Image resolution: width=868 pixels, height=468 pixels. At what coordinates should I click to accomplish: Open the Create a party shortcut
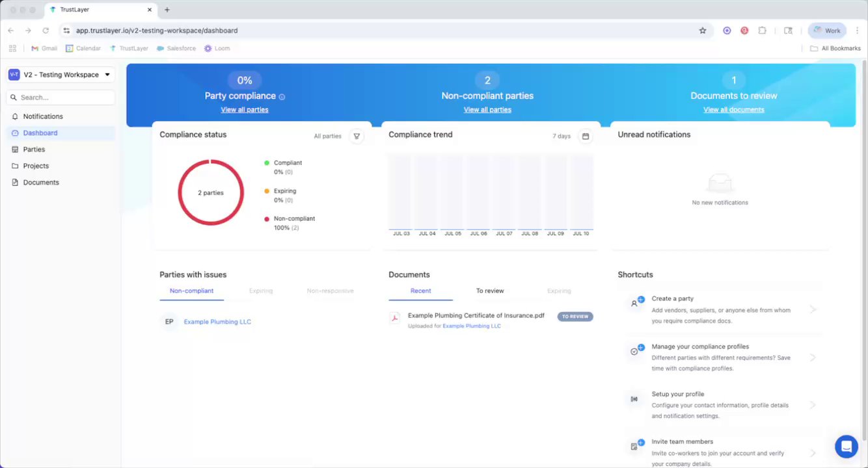click(x=721, y=309)
